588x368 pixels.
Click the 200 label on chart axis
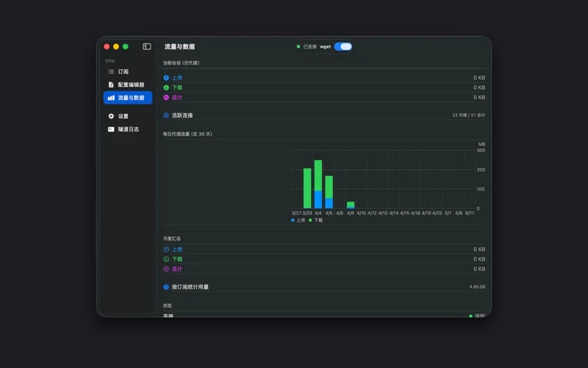[x=481, y=170]
